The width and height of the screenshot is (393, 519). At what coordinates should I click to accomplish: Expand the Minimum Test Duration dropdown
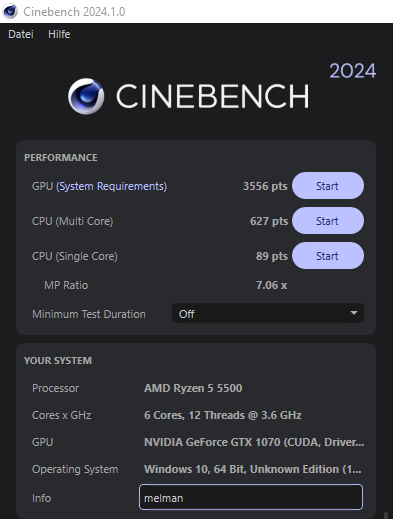pyautogui.click(x=268, y=313)
